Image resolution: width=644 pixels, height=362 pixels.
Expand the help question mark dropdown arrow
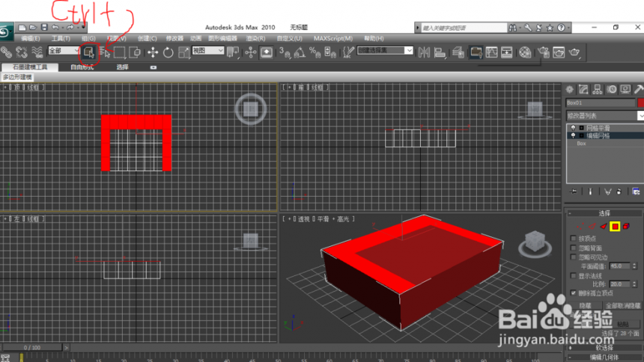(568, 28)
